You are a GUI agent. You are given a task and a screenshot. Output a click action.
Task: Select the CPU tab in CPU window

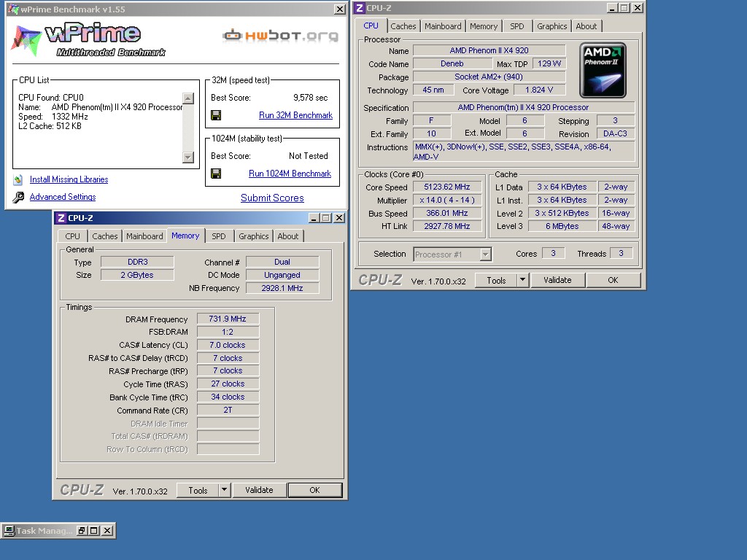371,26
